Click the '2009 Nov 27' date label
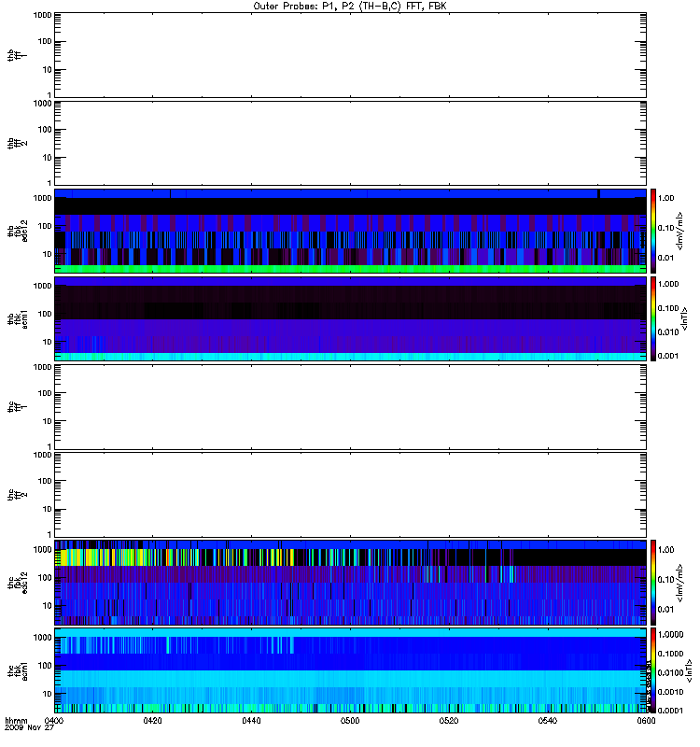The height and width of the screenshot is (747, 700). click(29, 728)
